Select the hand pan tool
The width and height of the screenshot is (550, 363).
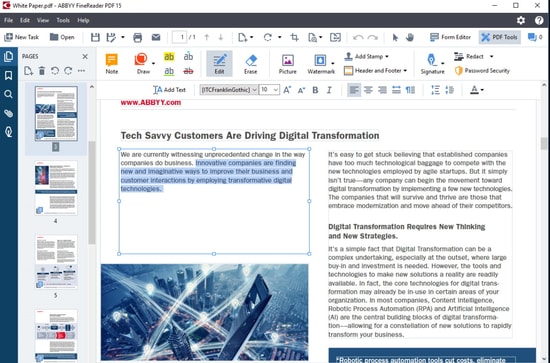[x=410, y=37]
